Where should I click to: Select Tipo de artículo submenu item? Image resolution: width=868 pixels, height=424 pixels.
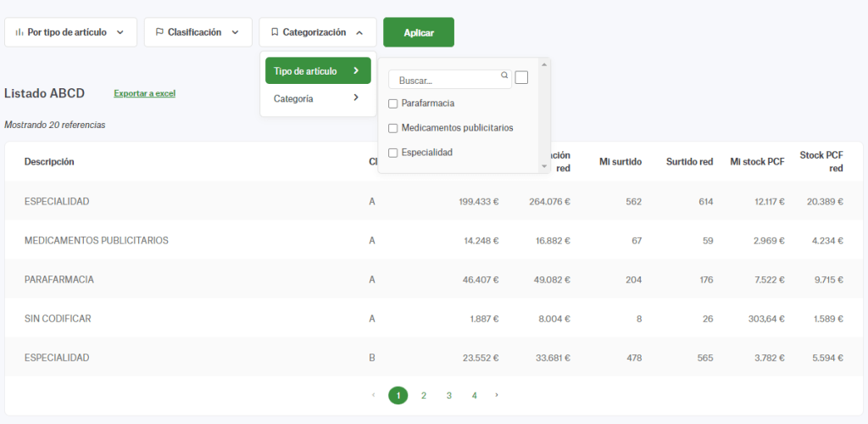pyautogui.click(x=318, y=71)
